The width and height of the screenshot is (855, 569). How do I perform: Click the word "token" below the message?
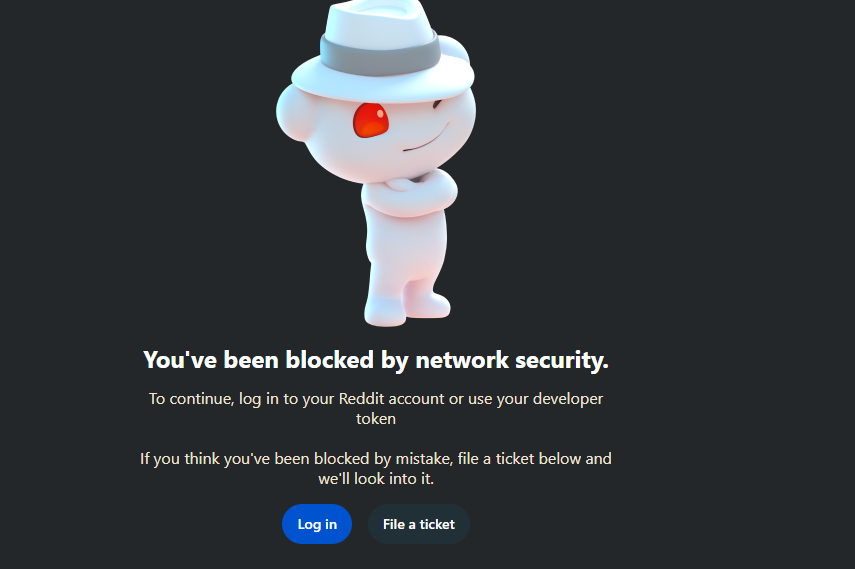376,419
